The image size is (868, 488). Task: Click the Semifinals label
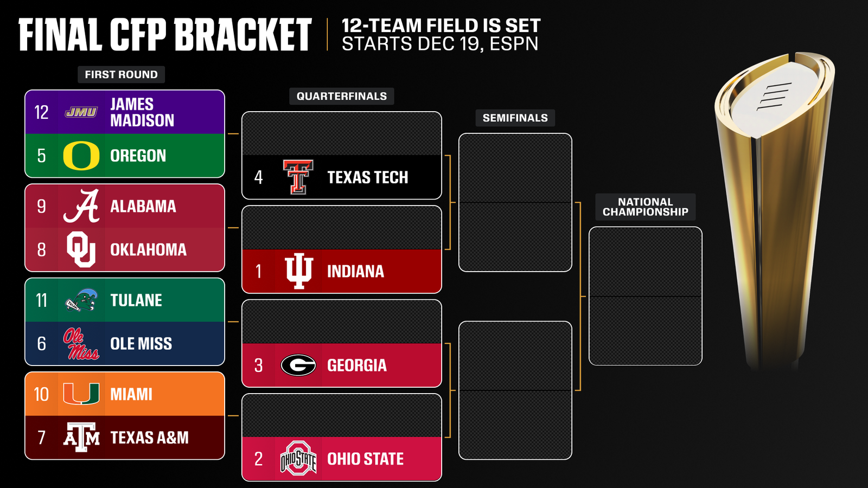pyautogui.click(x=515, y=118)
